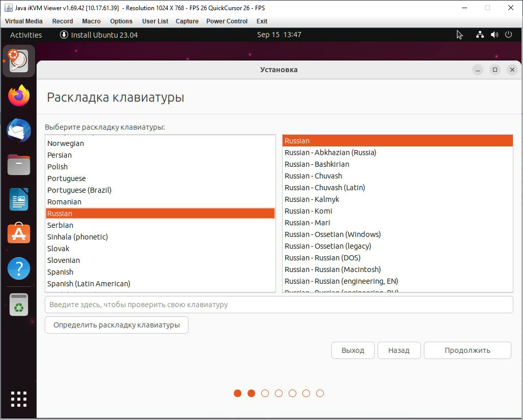Open the Virtual Media menu
The height and width of the screenshot is (420, 523).
coord(24,21)
